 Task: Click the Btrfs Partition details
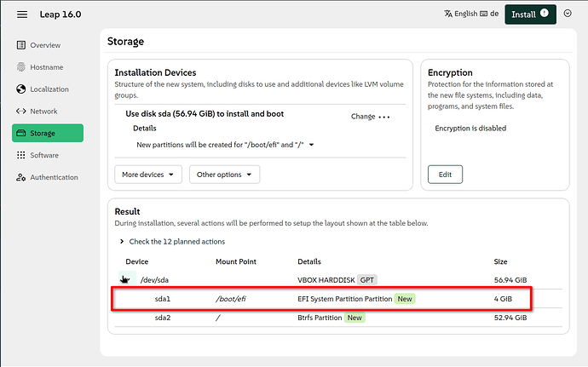pos(320,318)
